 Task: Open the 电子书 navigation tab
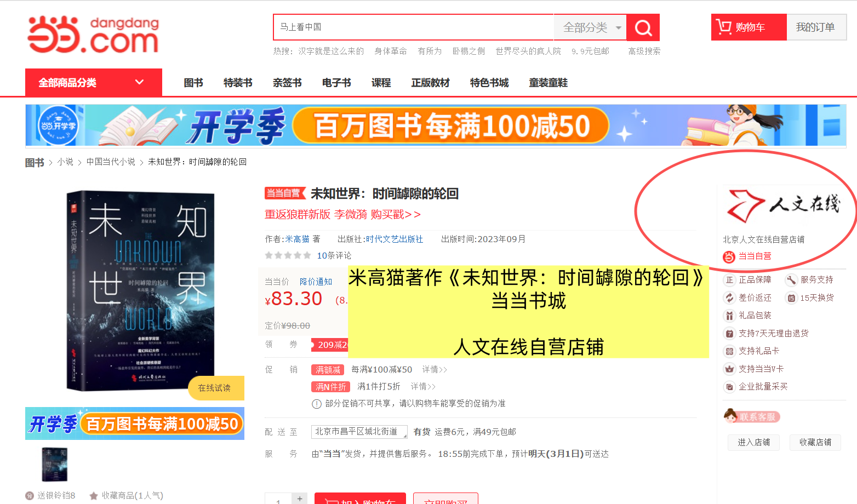(x=336, y=83)
